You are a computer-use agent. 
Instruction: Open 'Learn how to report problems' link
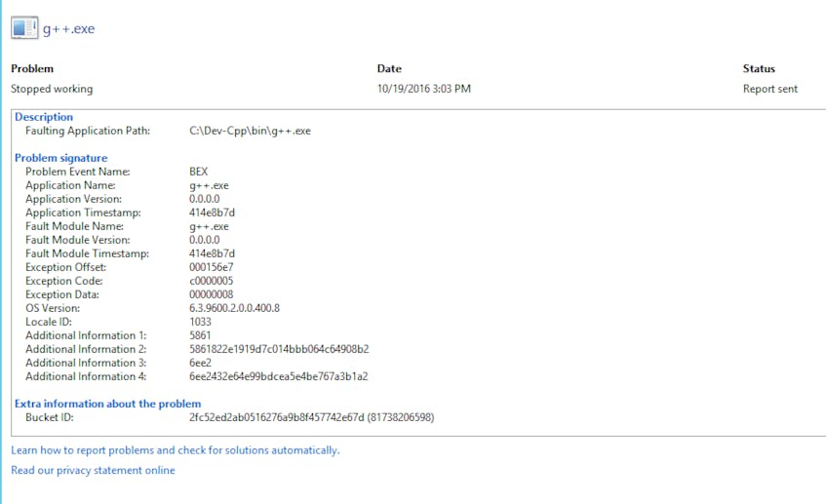pos(175,450)
